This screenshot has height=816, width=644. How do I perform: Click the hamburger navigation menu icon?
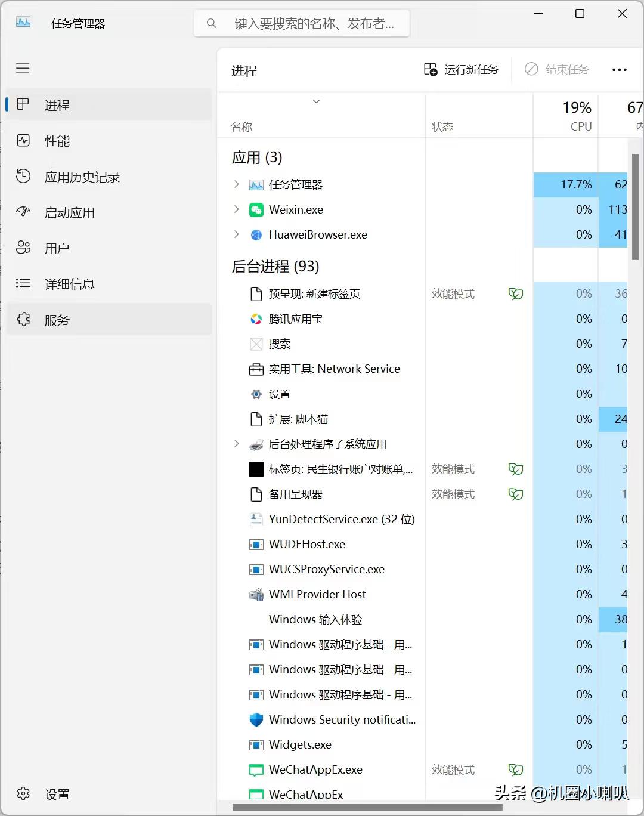tap(23, 68)
